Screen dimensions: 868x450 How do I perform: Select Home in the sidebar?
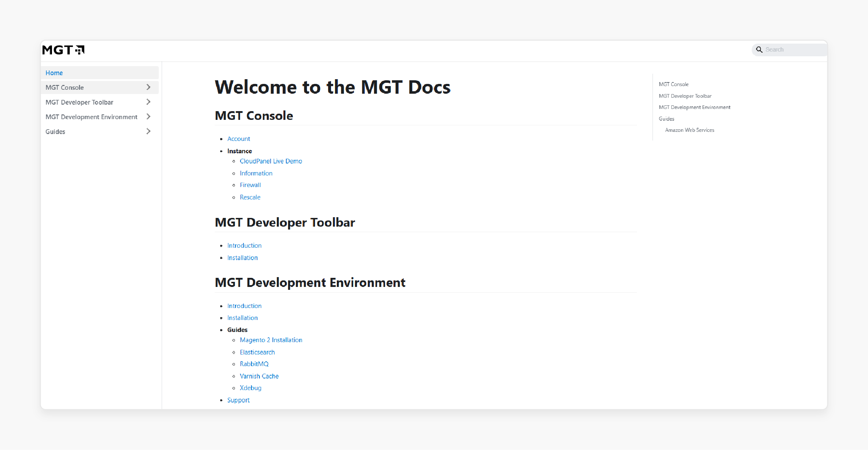pos(100,73)
